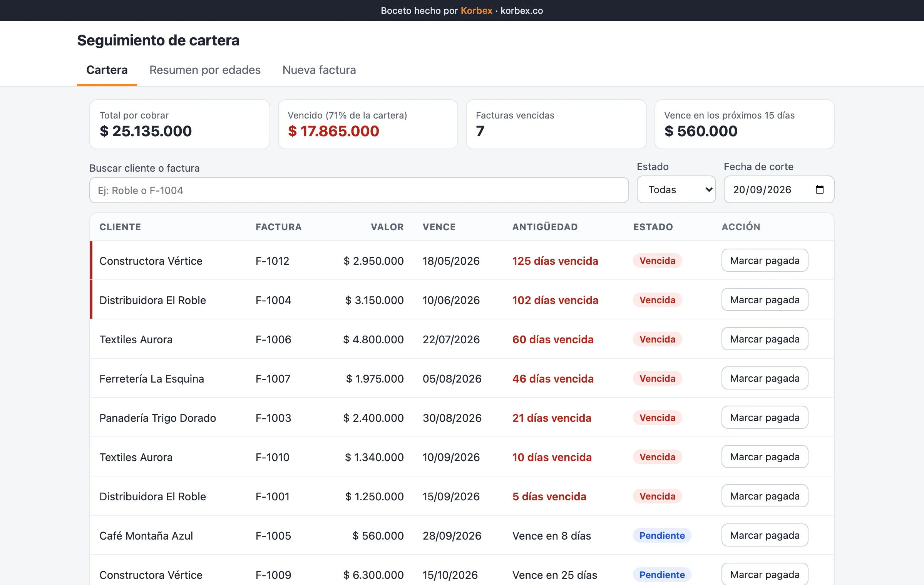This screenshot has height=585, width=924.
Task: Open the calendar picker icon in Fecha de corte
Action: click(x=819, y=189)
